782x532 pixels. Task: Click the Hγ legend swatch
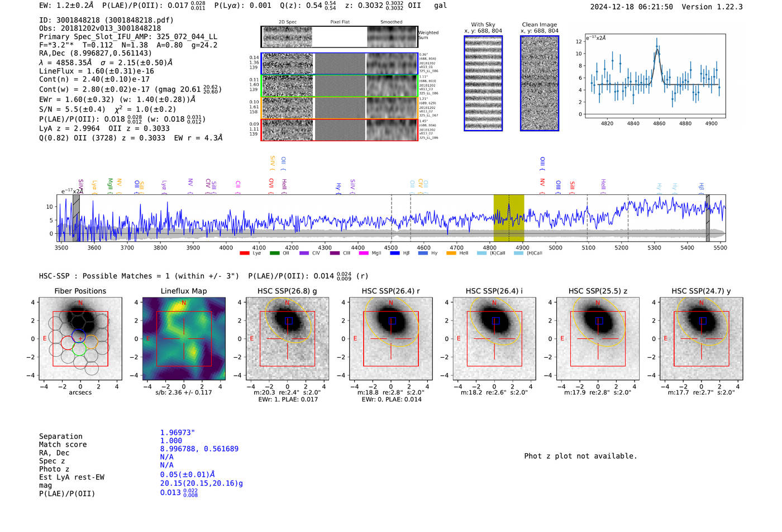coord(423,253)
